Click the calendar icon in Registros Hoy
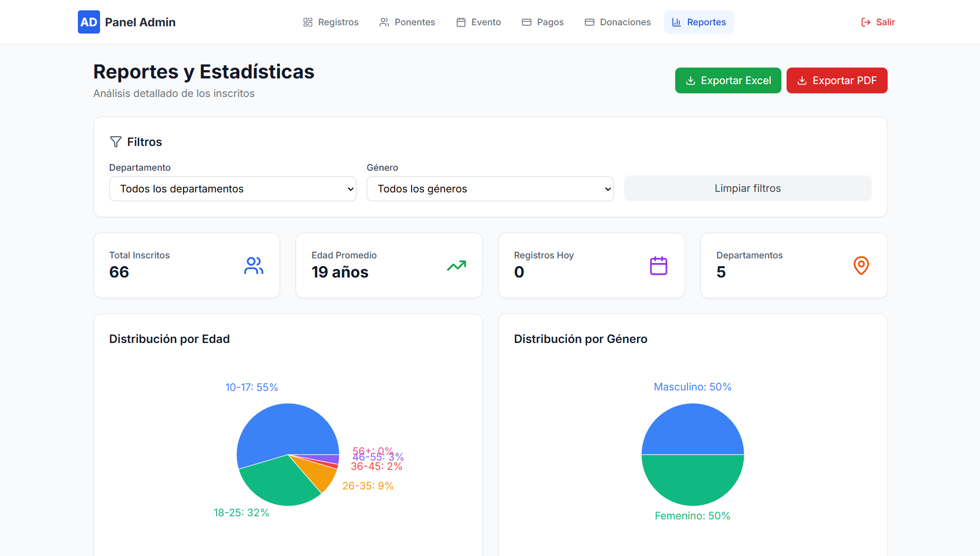The image size is (980, 556). (658, 266)
